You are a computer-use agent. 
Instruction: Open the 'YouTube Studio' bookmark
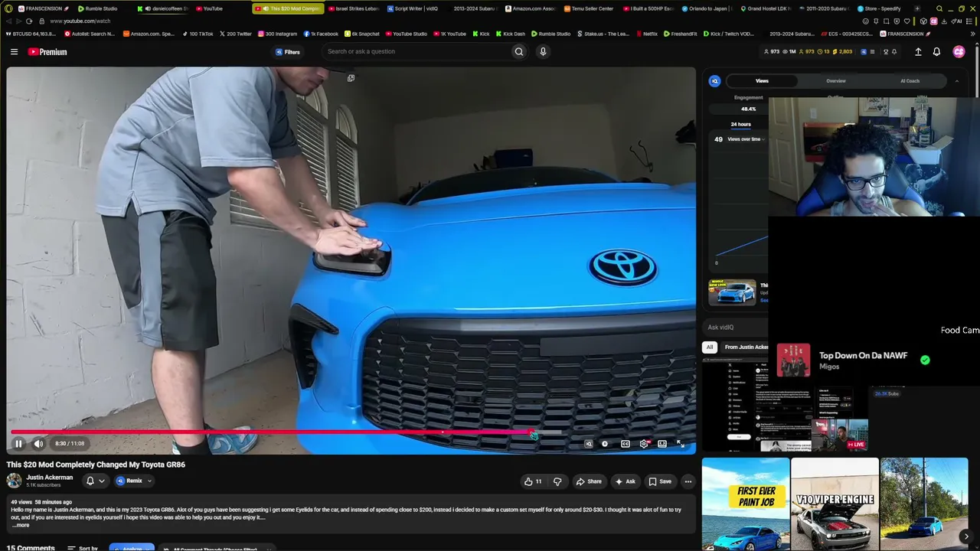tap(406, 34)
